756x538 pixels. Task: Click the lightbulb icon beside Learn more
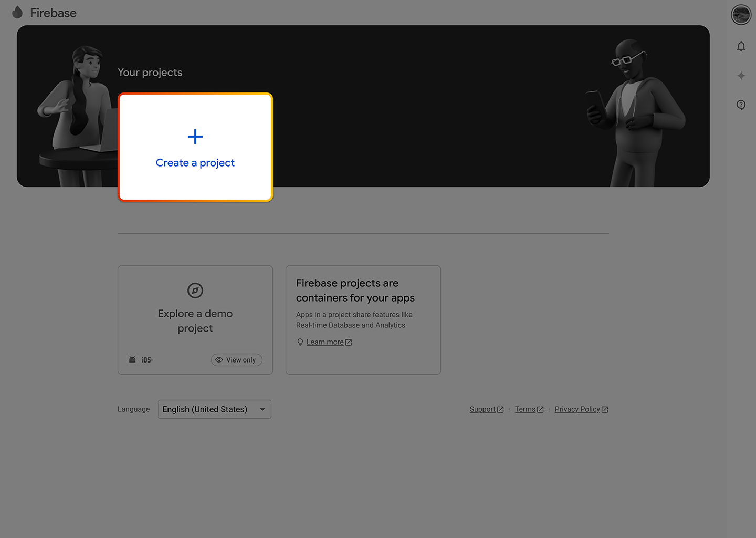[x=300, y=342]
